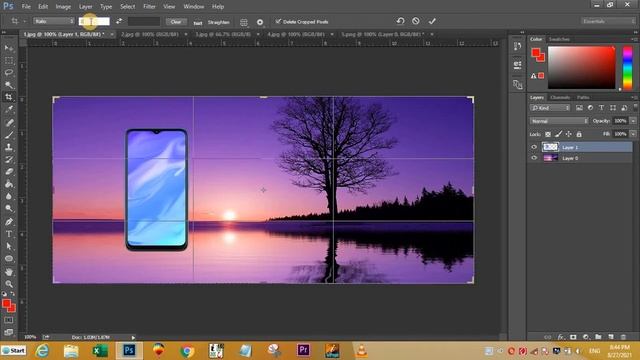640x360 pixels.
Task: Switch to the 2.jpg document tab
Action: tap(150, 35)
